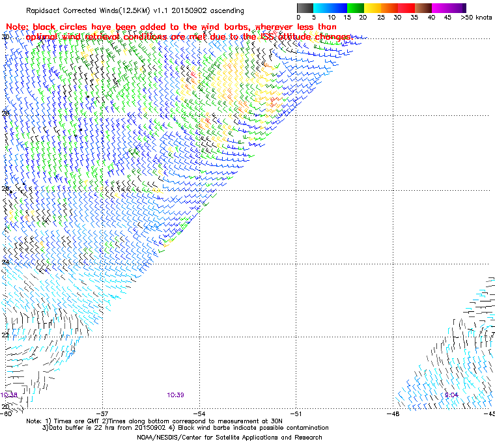Image resolution: width=495 pixels, height=448 pixels.
Task: Click the cyan-blue 5-15 knots color band
Action: coord(330,8)
